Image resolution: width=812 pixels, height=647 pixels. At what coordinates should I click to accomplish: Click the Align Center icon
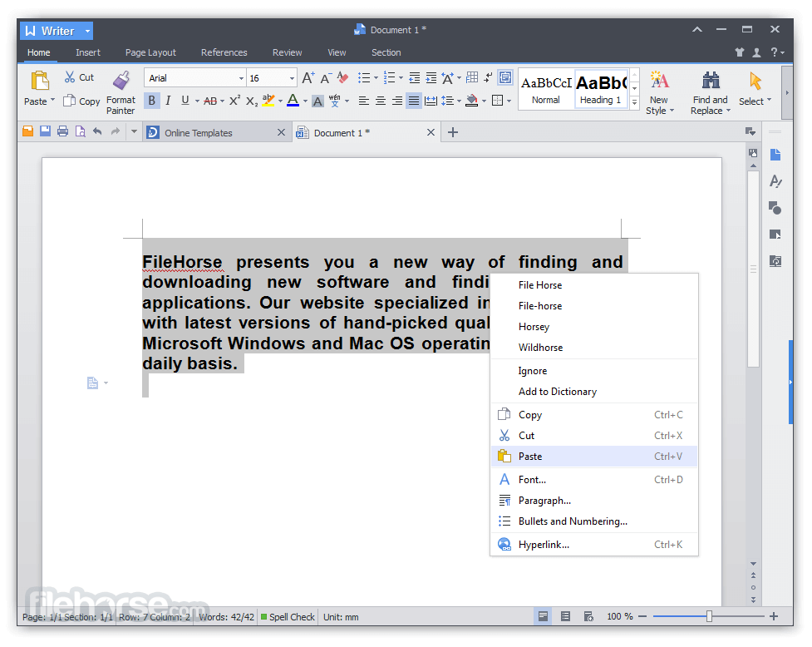point(380,101)
